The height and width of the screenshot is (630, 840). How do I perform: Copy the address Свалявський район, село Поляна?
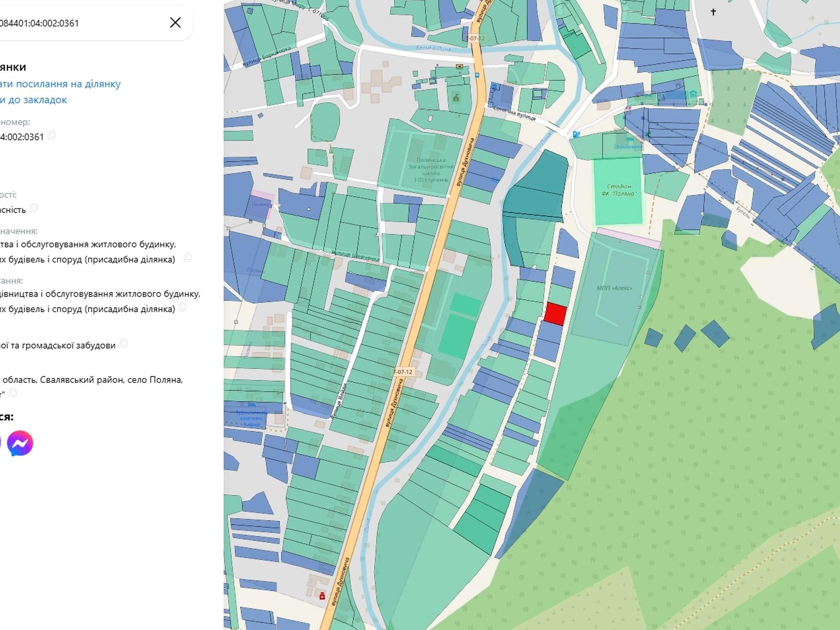pos(13,393)
